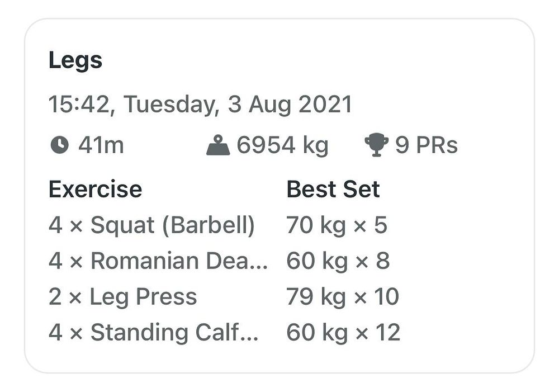Viewport: 559px width, 392px height.
Task: Click the weight volume icon
Action: [218, 145]
